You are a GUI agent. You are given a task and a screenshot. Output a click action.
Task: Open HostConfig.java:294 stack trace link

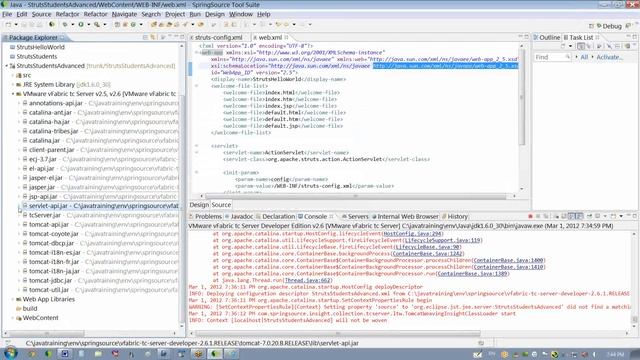[x=413, y=234]
